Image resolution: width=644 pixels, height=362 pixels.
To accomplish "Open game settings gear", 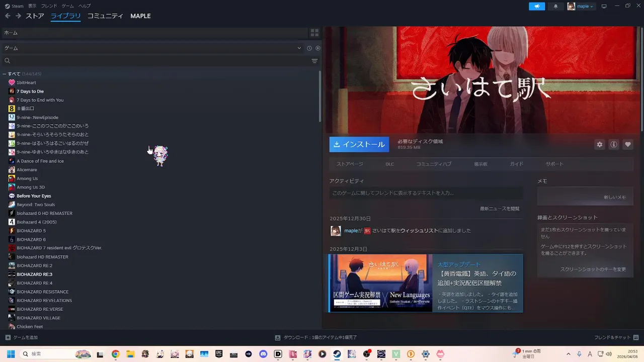I will coord(599,144).
